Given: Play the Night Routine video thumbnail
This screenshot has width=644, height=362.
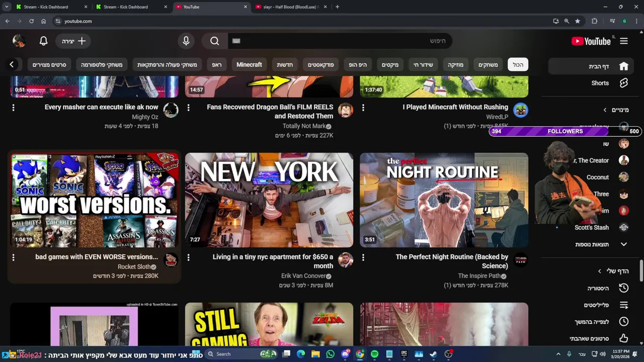Looking at the screenshot, I should tap(444, 200).
